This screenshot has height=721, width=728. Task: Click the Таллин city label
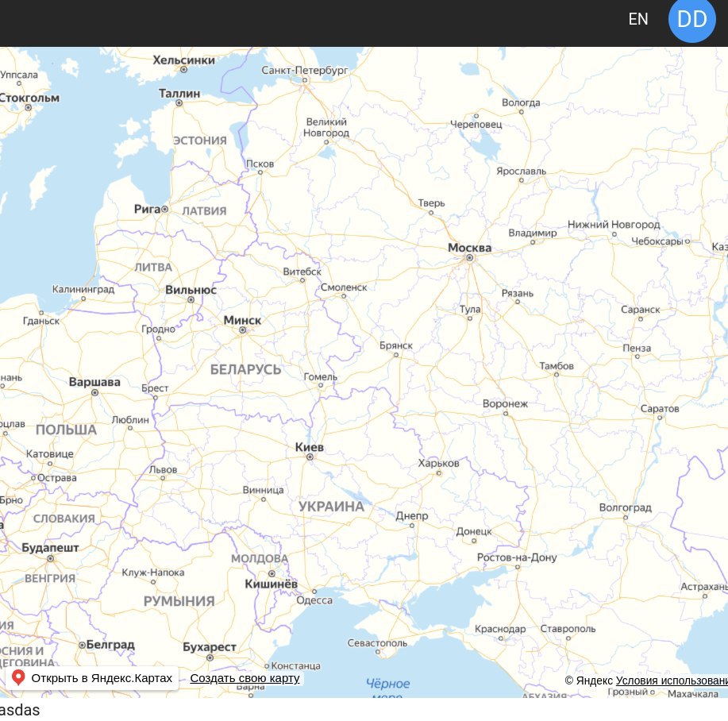pyautogui.click(x=179, y=94)
